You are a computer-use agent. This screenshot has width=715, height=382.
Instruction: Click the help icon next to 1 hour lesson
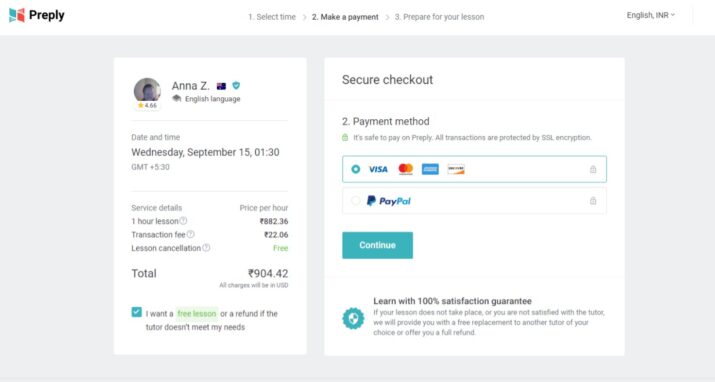(x=183, y=221)
